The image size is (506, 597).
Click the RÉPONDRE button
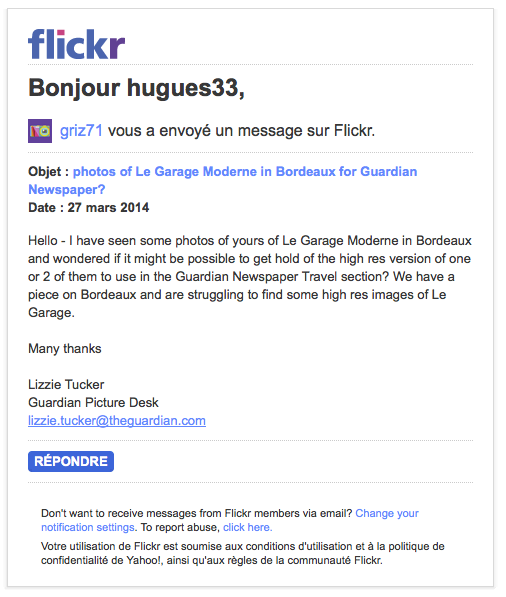click(x=71, y=461)
